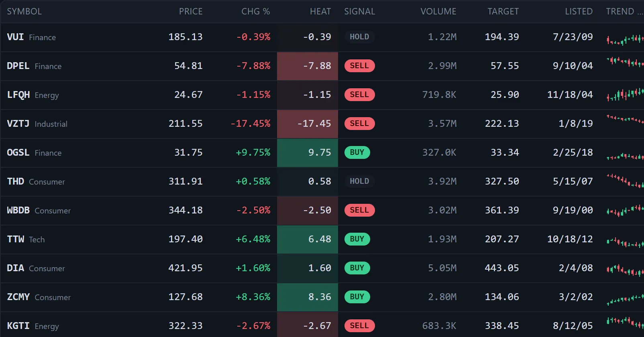644x337 pixels.
Task: Click the HOLD badge in the VUI row
Action: (x=359, y=37)
